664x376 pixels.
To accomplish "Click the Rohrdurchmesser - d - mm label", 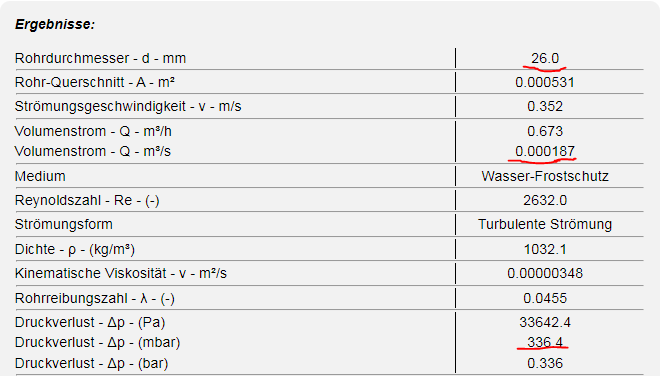I will pos(100,58).
